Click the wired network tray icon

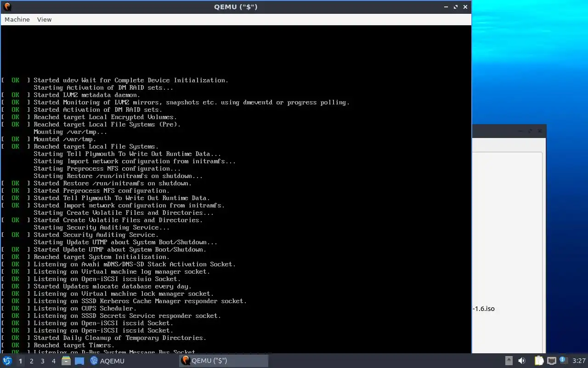(551, 361)
